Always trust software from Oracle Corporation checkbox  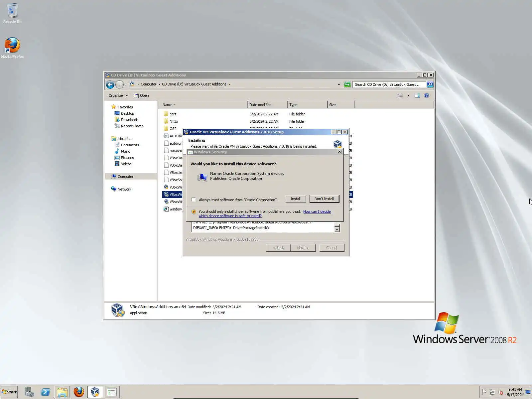[194, 199]
